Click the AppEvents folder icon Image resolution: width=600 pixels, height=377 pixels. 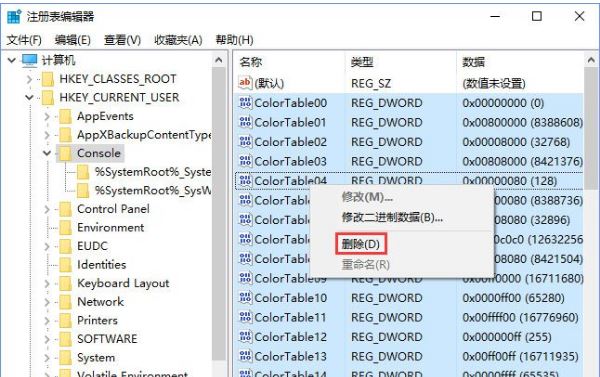click(x=65, y=116)
